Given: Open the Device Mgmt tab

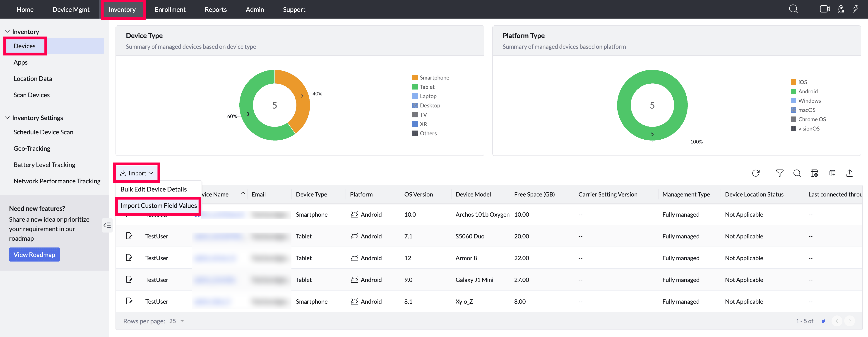Looking at the screenshot, I should (71, 10).
